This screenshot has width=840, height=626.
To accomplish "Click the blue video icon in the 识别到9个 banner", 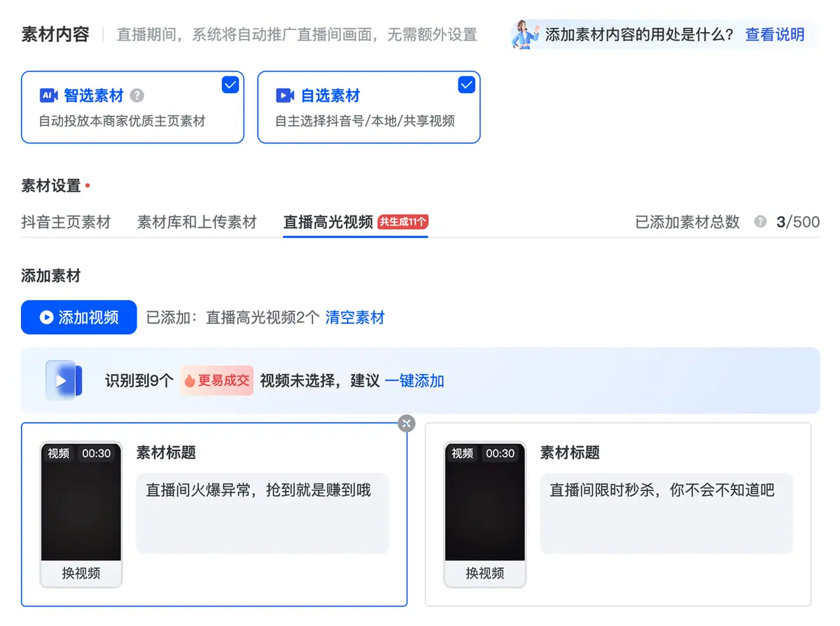I will (64, 380).
